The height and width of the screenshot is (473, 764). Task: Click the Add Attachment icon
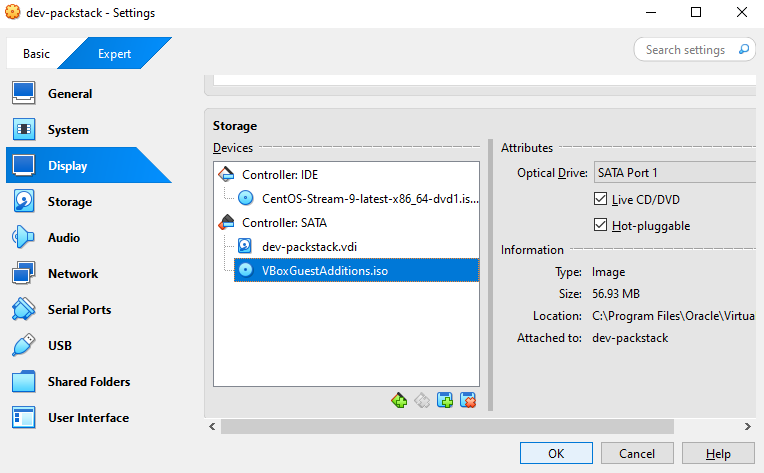(x=445, y=400)
